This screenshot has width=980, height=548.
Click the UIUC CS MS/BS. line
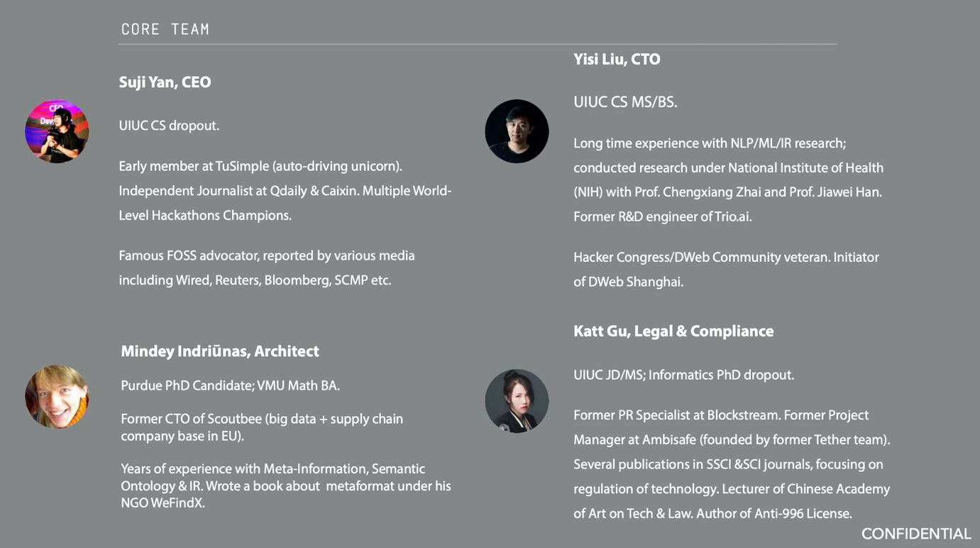(x=625, y=102)
